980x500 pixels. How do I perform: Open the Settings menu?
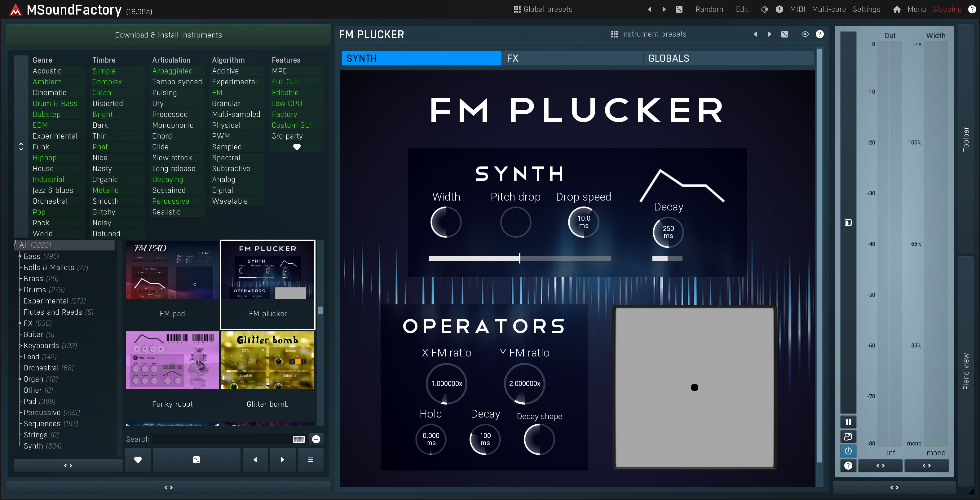[866, 10]
